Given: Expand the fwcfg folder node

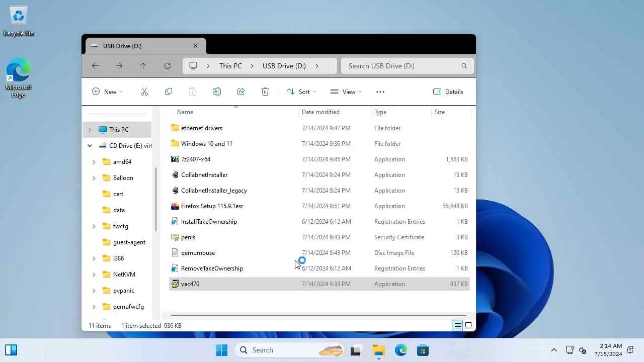Looking at the screenshot, I should pyautogui.click(x=94, y=226).
